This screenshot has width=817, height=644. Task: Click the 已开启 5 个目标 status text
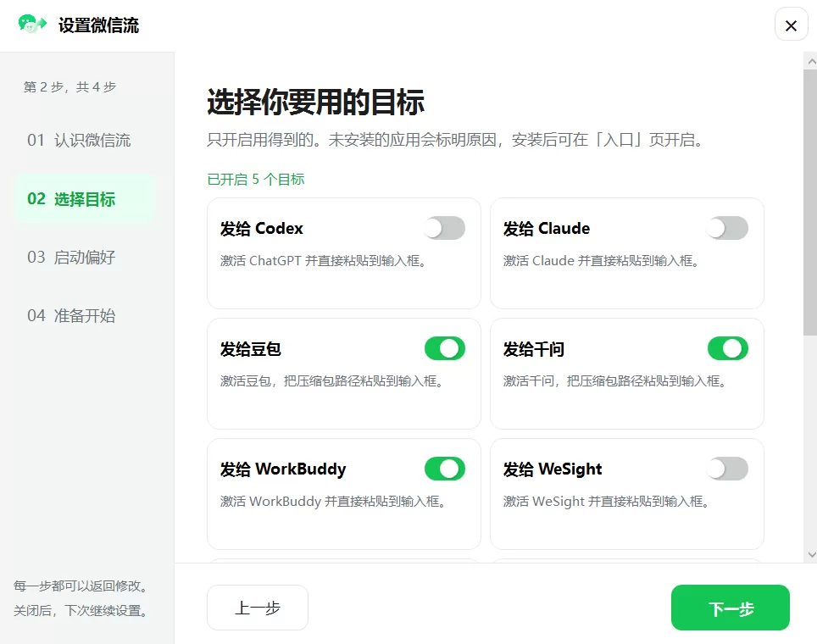coord(256,180)
